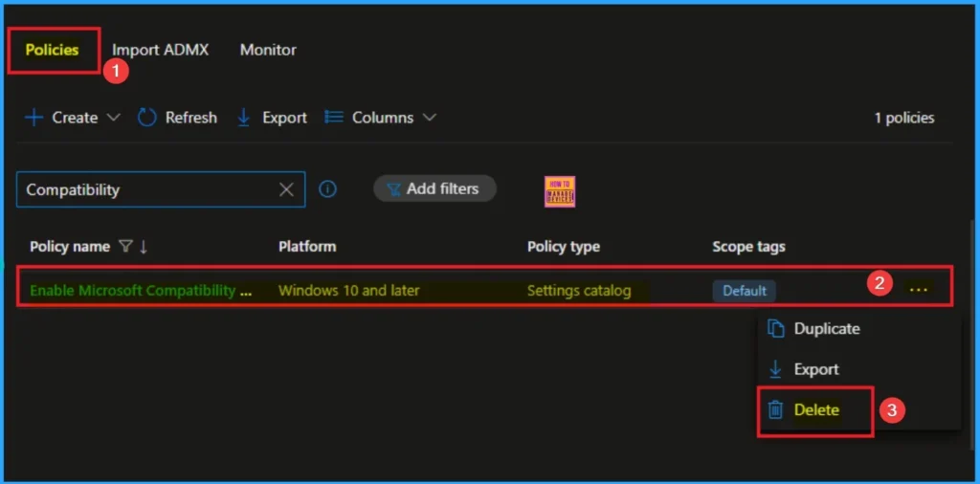This screenshot has width=980, height=484.
Task: Sort by Policy name arrow
Action: tap(144, 247)
